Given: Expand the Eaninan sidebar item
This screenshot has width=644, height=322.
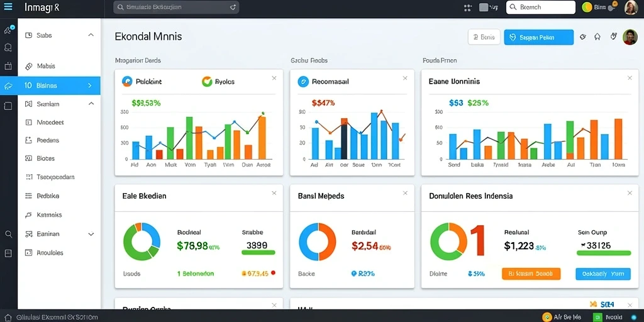Looking at the screenshot, I should click(91, 234).
